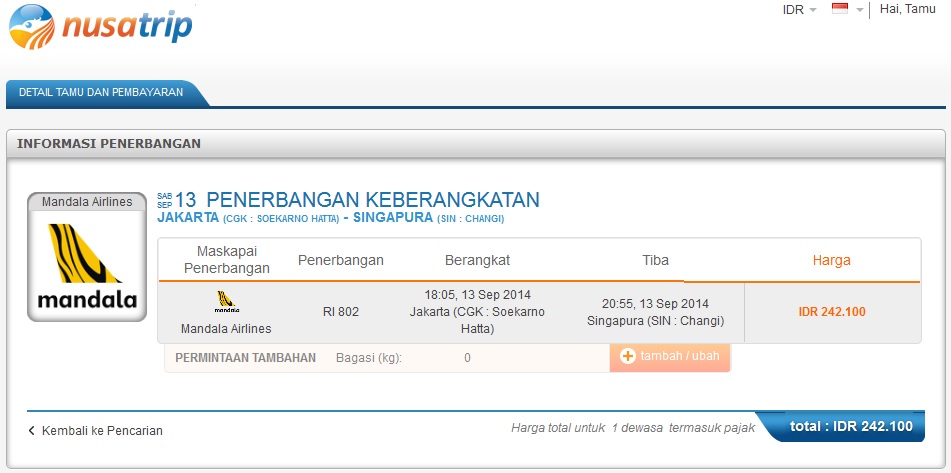Click the nusatrip logo
Image resolution: width=951 pixels, height=473 pixels.
100,27
